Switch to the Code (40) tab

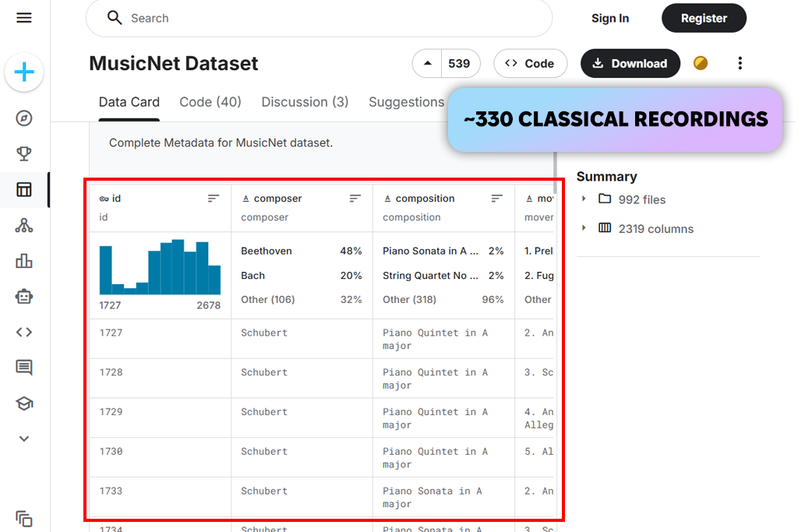[210, 102]
